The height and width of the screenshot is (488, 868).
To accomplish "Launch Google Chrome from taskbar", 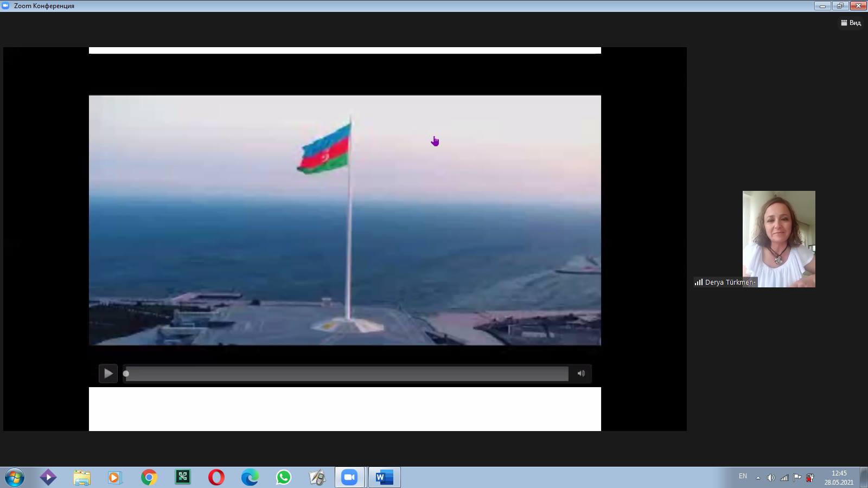I will pos(149,477).
